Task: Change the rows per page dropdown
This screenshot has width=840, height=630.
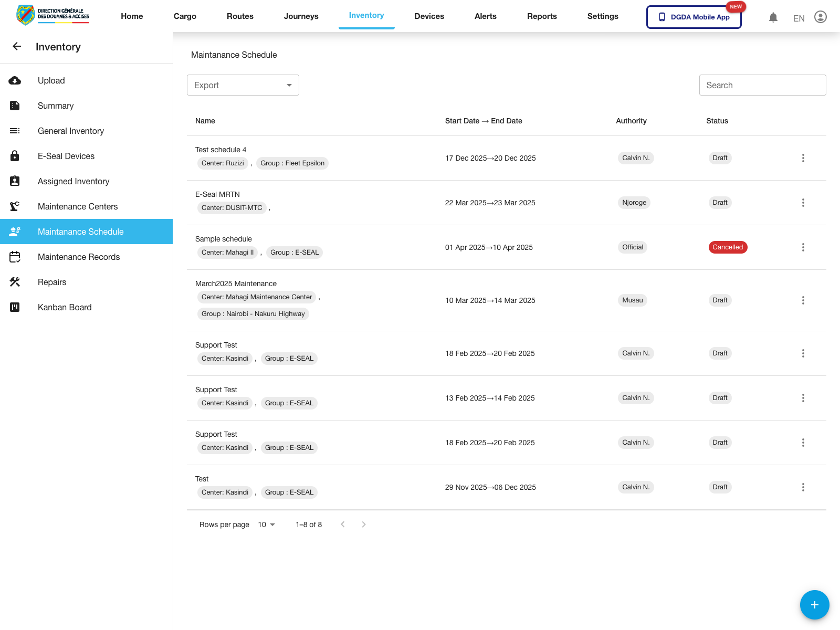Action: click(267, 524)
